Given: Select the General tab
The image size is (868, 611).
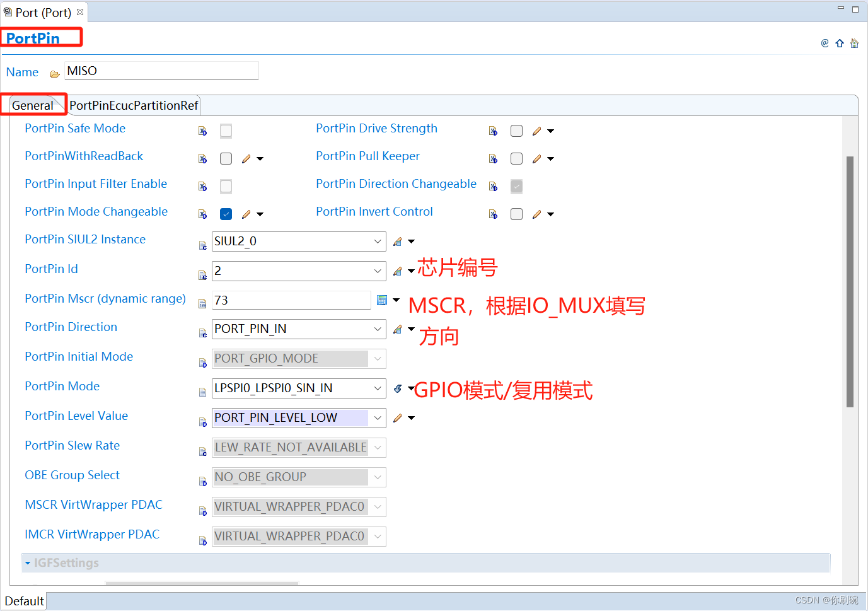Looking at the screenshot, I should [33, 105].
